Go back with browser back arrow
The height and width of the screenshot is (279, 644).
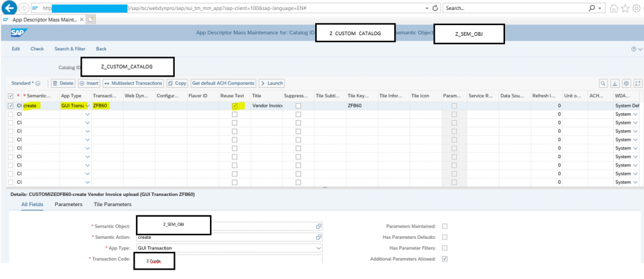pos(10,8)
